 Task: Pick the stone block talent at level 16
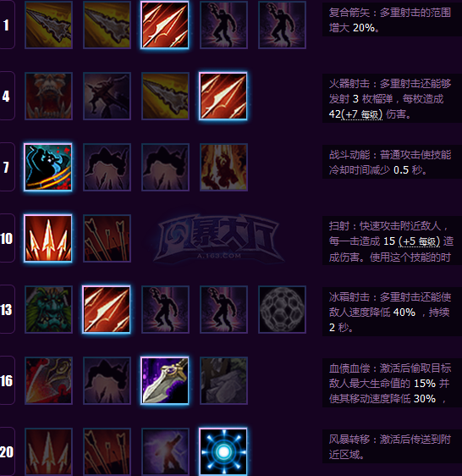[x=223, y=380]
